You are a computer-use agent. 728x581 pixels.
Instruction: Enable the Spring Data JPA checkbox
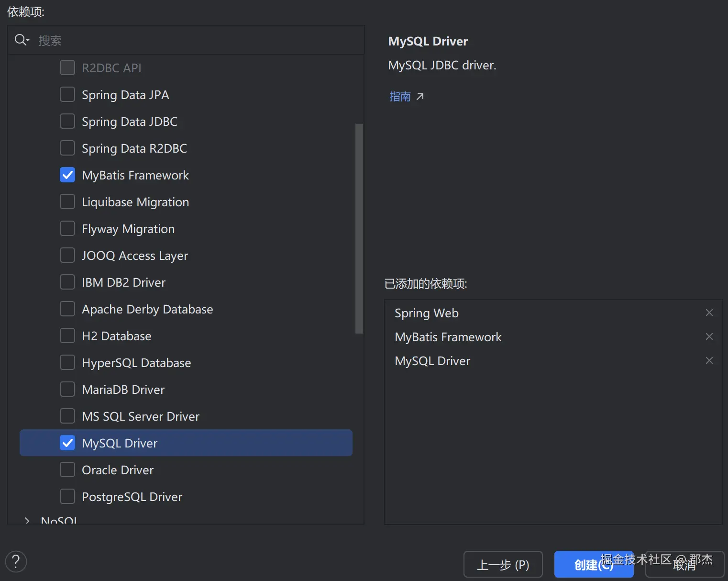tap(67, 95)
